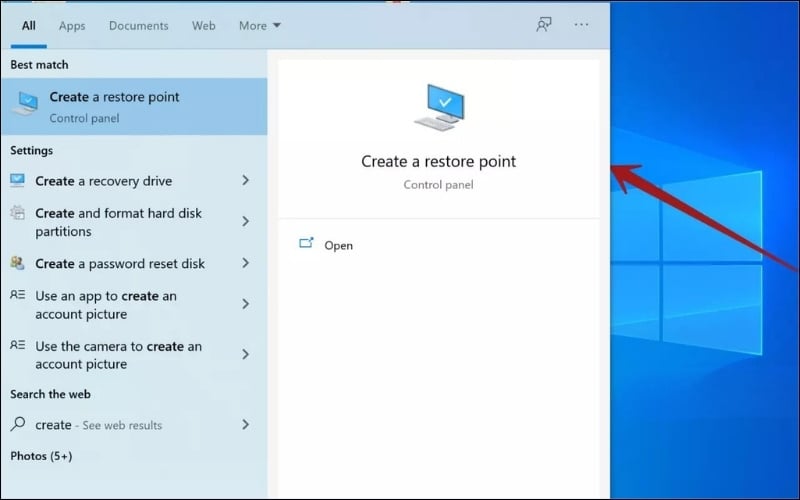Expand create web results chevron
800x500 pixels.
[245, 424]
